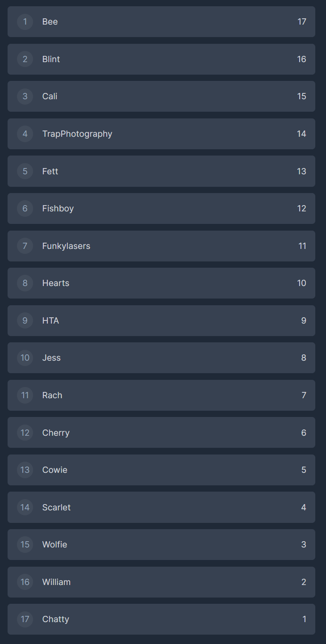The image size is (326, 644).
Task: Select the Bee leaderboard row
Action: click(x=161, y=21)
